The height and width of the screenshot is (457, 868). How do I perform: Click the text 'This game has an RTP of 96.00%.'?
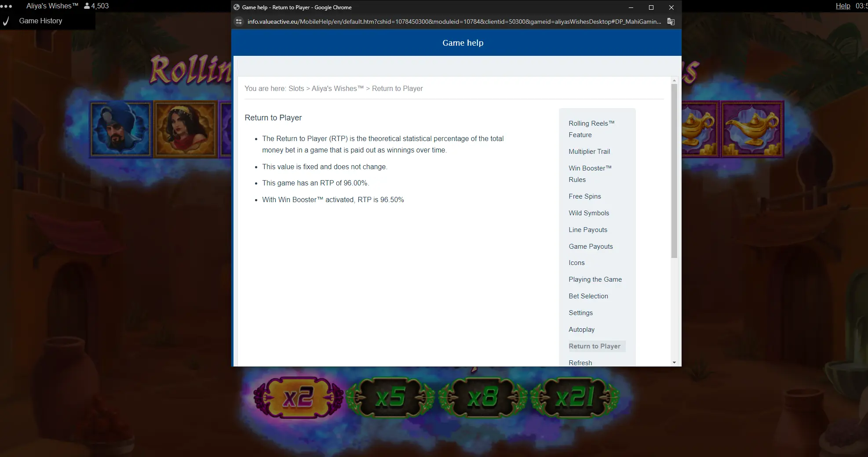point(316,183)
